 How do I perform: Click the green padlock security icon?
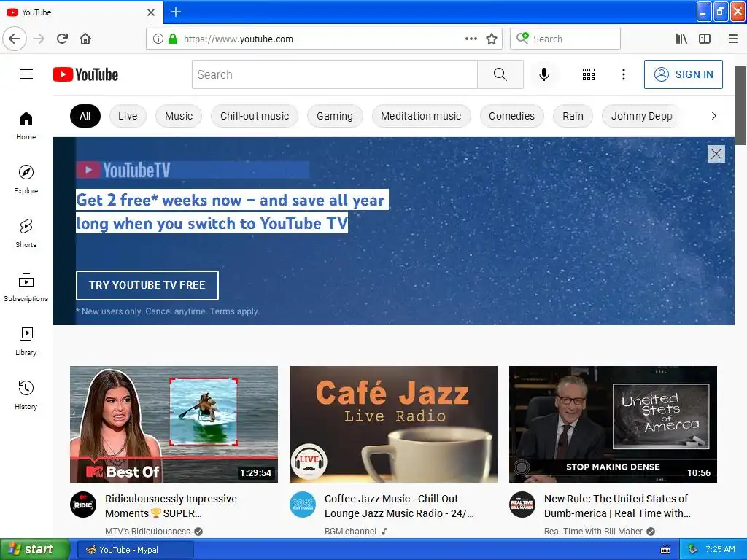point(173,39)
